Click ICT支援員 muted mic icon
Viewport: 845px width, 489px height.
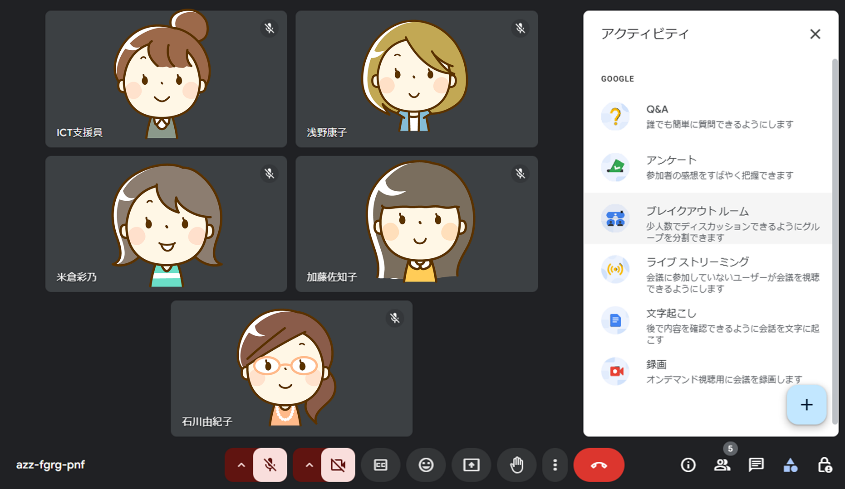coord(269,28)
